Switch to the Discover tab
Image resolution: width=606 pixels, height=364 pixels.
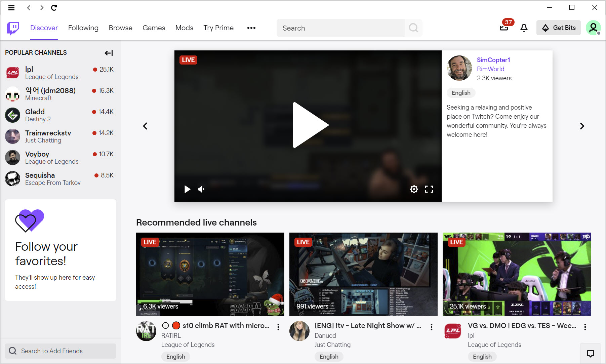tap(44, 28)
